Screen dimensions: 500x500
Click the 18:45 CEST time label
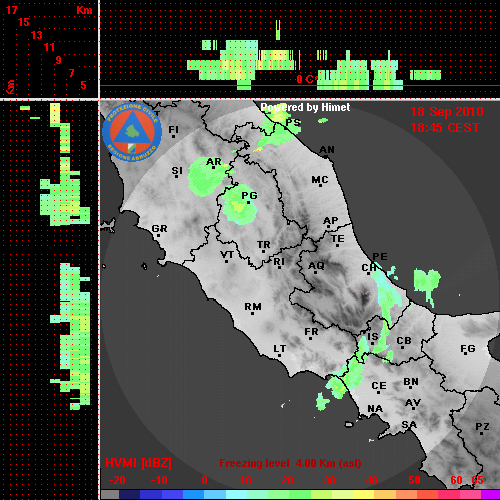(445, 128)
